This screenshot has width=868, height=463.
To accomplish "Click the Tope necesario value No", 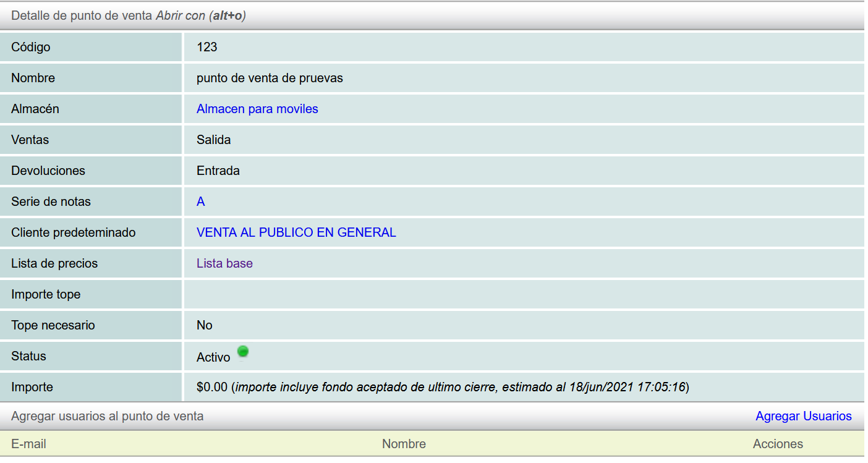I will (204, 325).
